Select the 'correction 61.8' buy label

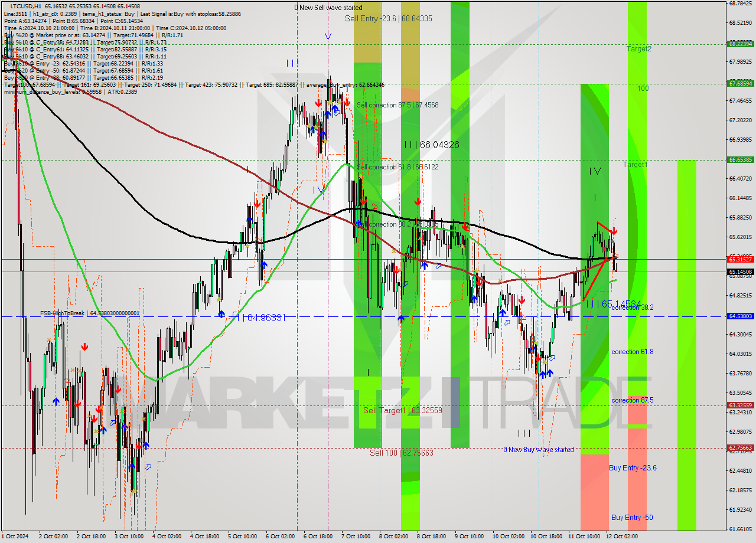click(x=633, y=352)
